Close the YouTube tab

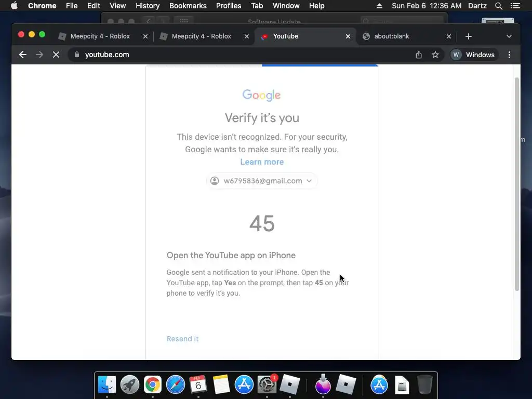(x=348, y=36)
